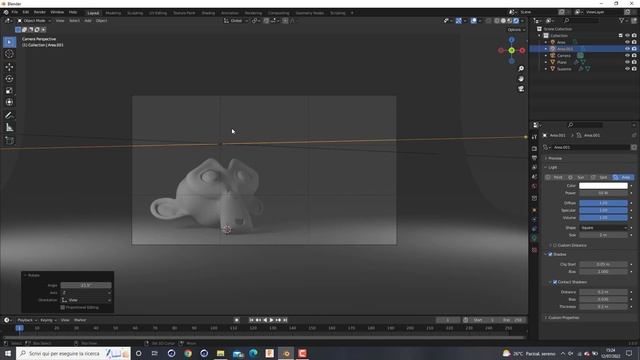Expand the Custom Properties panel
This screenshot has width=640, height=360.
[x=562, y=318]
